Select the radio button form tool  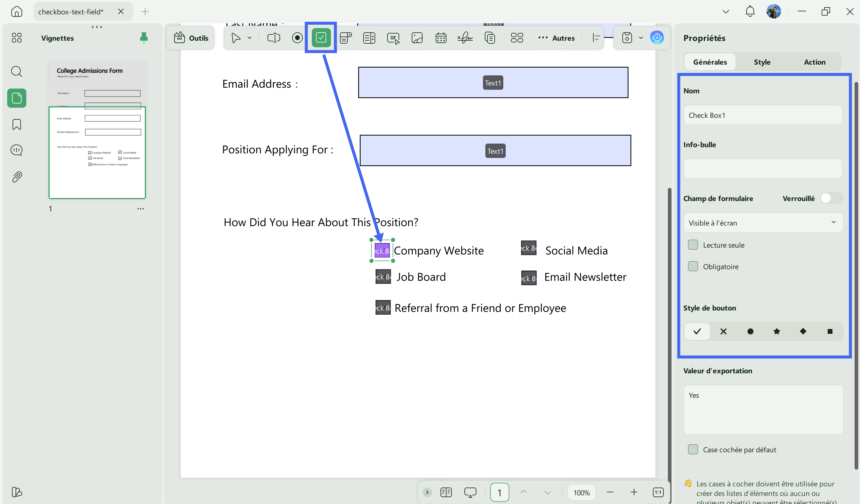click(x=297, y=37)
